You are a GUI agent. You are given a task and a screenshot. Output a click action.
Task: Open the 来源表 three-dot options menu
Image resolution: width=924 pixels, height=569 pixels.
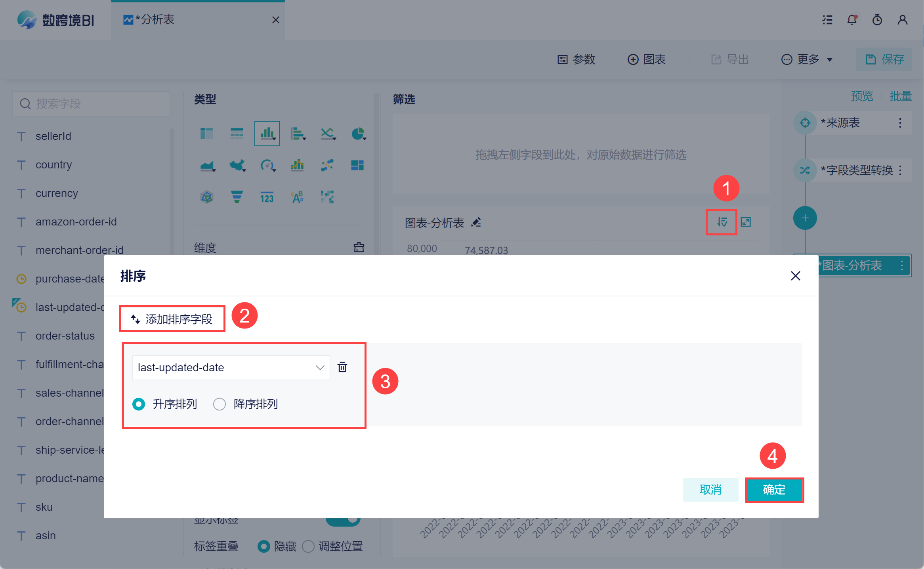pyautogui.click(x=900, y=123)
